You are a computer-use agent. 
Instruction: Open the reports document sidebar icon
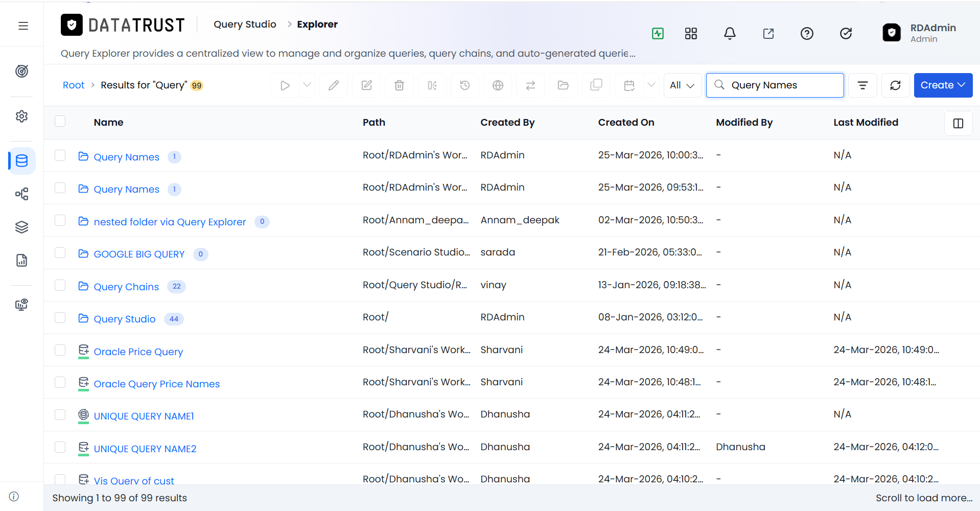(x=21, y=260)
